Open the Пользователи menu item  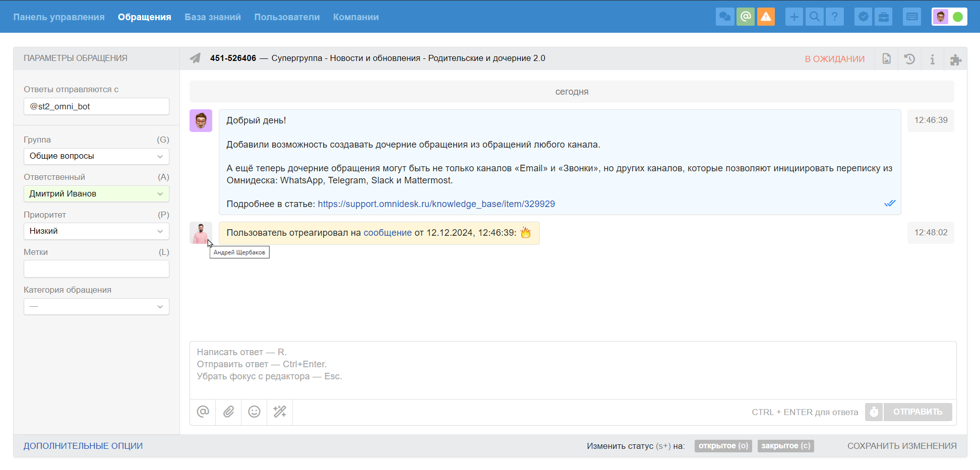click(x=287, y=17)
